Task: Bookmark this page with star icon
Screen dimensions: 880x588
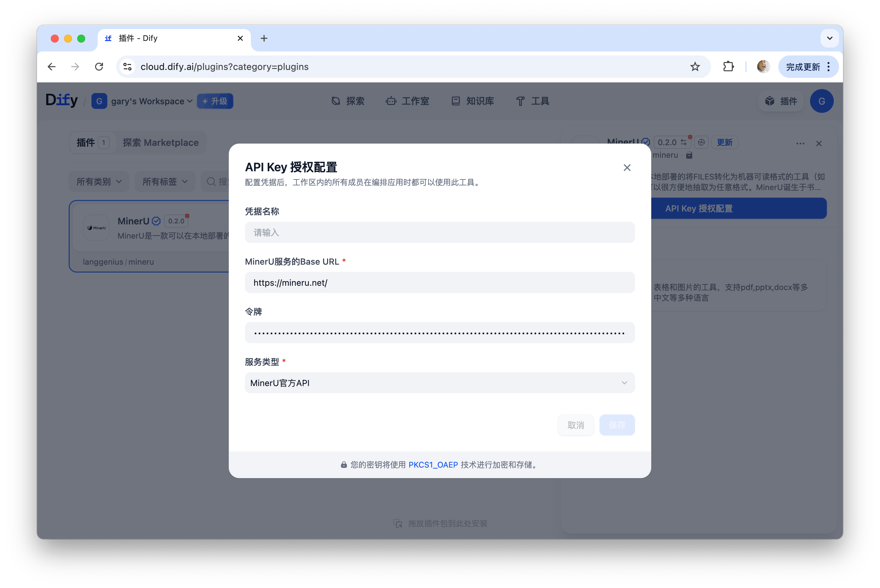Action: click(695, 67)
